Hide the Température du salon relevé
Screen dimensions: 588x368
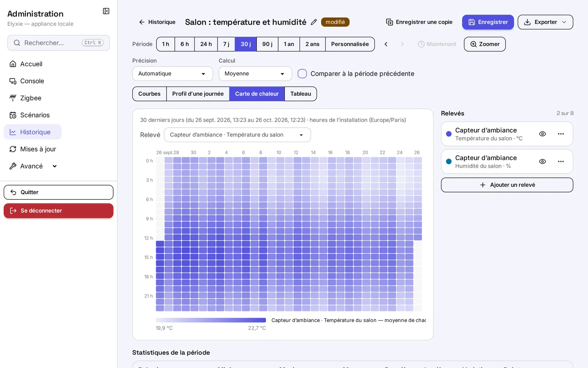pos(542,134)
